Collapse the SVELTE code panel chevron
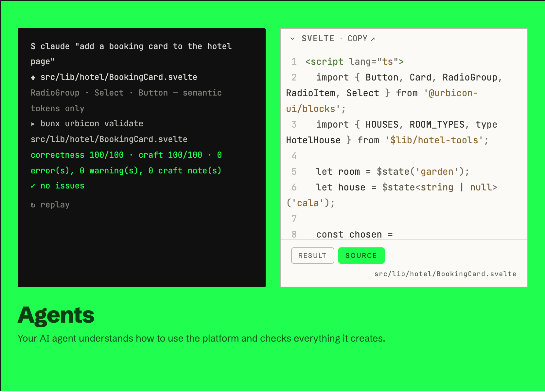 pos(292,39)
